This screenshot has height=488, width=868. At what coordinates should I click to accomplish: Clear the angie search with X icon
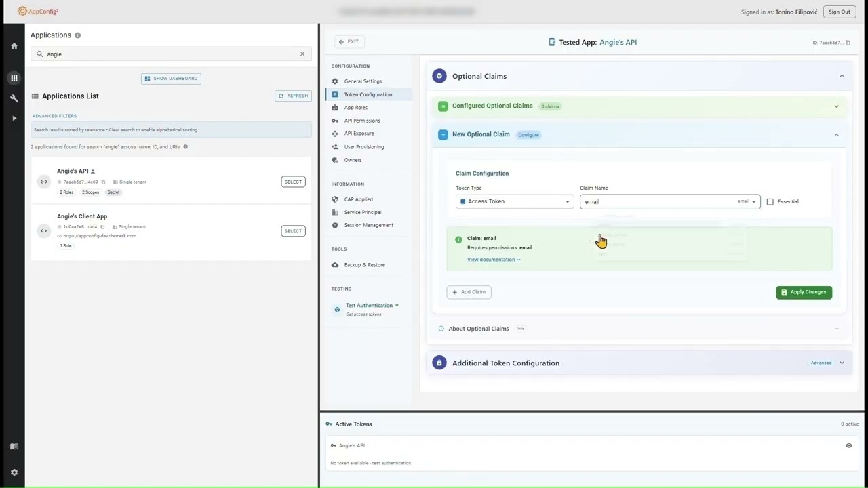click(x=302, y=54)
